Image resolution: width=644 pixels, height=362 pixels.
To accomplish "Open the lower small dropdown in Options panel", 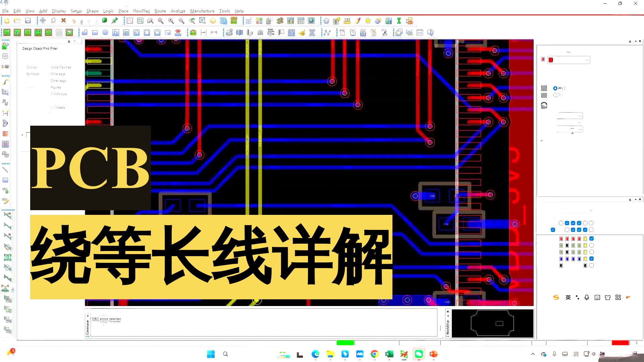I will point(570,129).
